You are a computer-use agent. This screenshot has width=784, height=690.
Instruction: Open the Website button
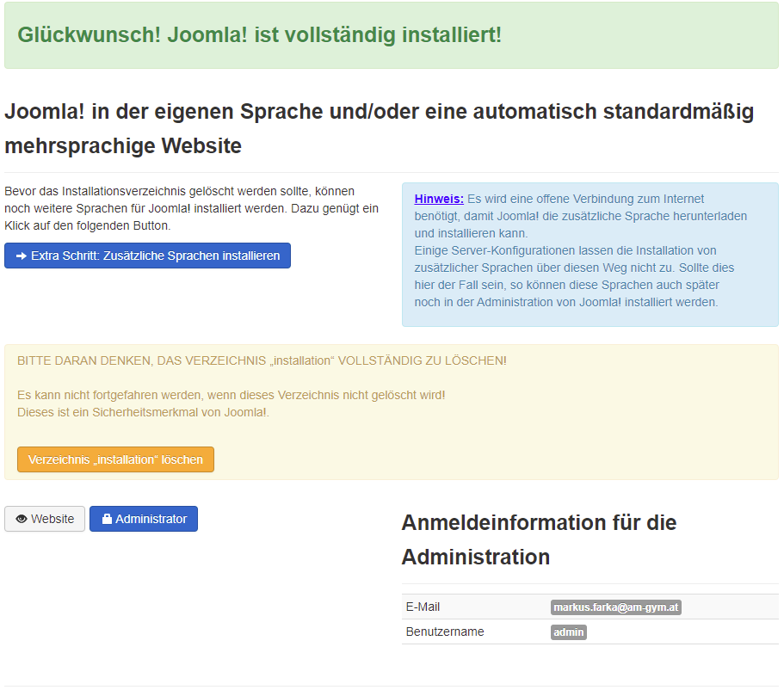45,519
